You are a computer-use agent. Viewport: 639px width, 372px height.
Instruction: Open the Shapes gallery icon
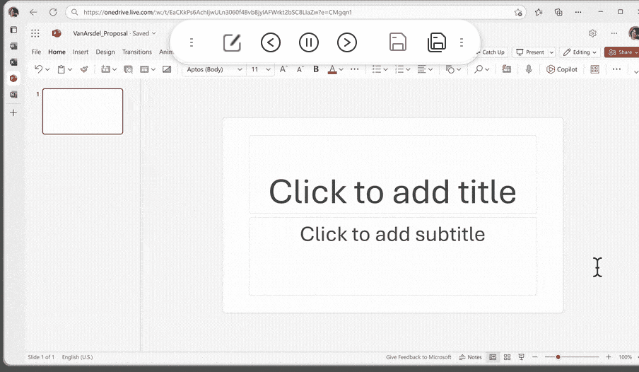click(450, 70)
